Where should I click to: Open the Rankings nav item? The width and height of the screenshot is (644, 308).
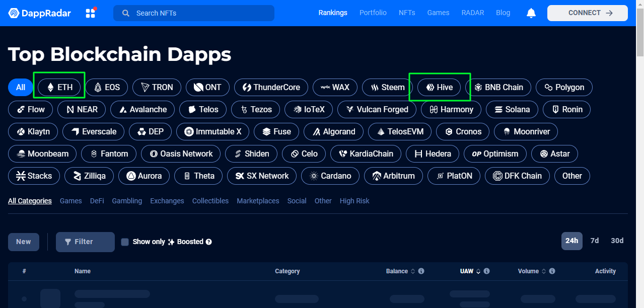pyautogui.click(x=333, y=13)
